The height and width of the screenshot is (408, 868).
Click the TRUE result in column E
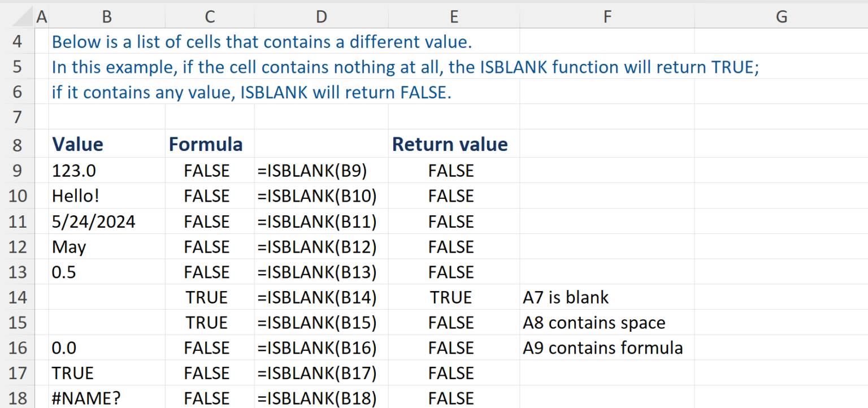[x=450, y=297]
